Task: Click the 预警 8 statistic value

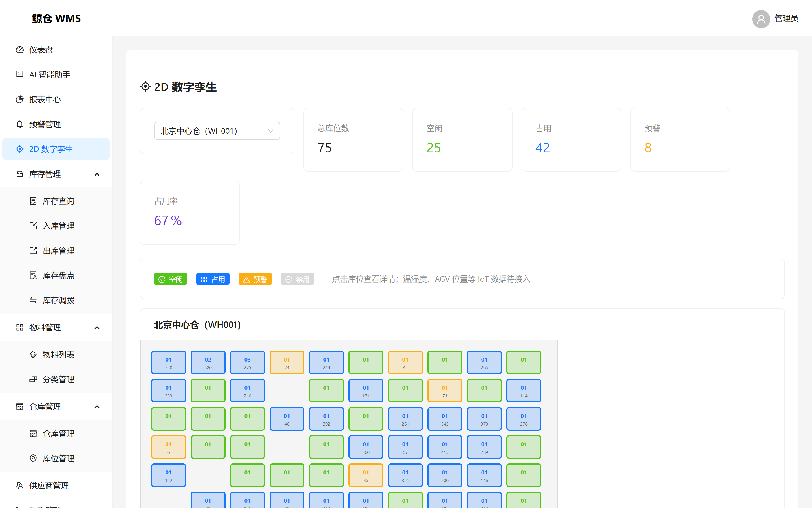Action: click(648, 148)
